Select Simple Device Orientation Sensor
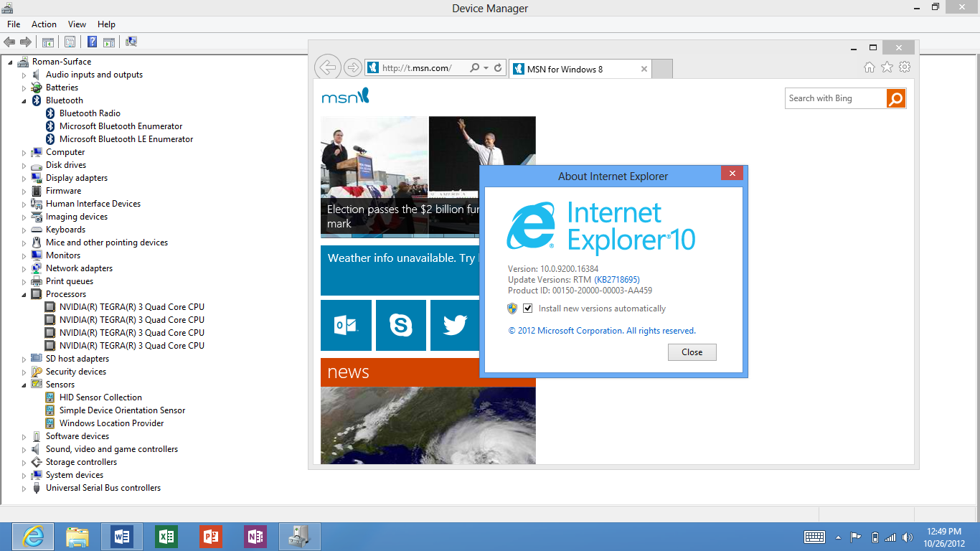This screenshot has height=551, width=980. point(122,410)
